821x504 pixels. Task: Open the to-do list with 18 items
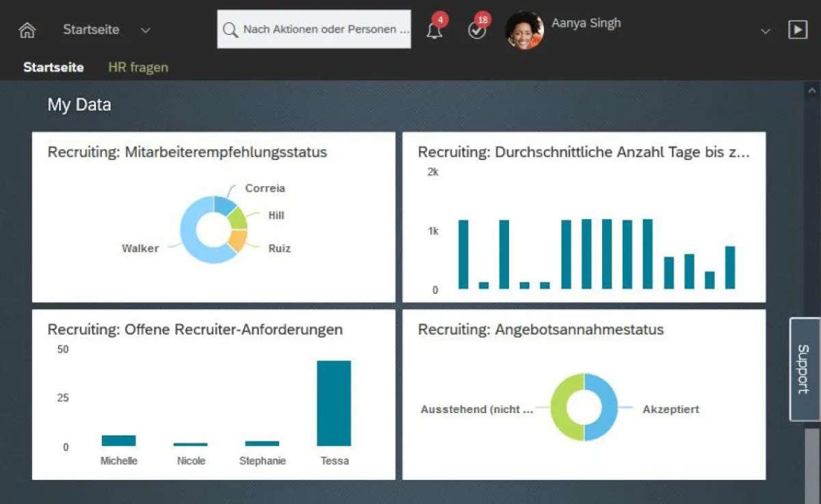477,31
